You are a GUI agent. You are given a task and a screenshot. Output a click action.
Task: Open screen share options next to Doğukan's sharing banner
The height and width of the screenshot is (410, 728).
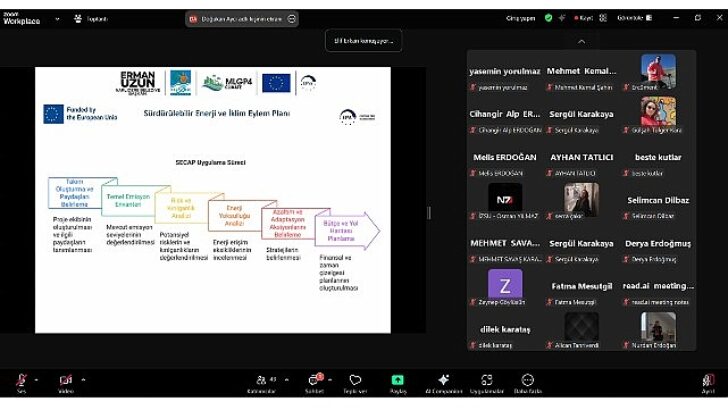(x=292, y=18)
